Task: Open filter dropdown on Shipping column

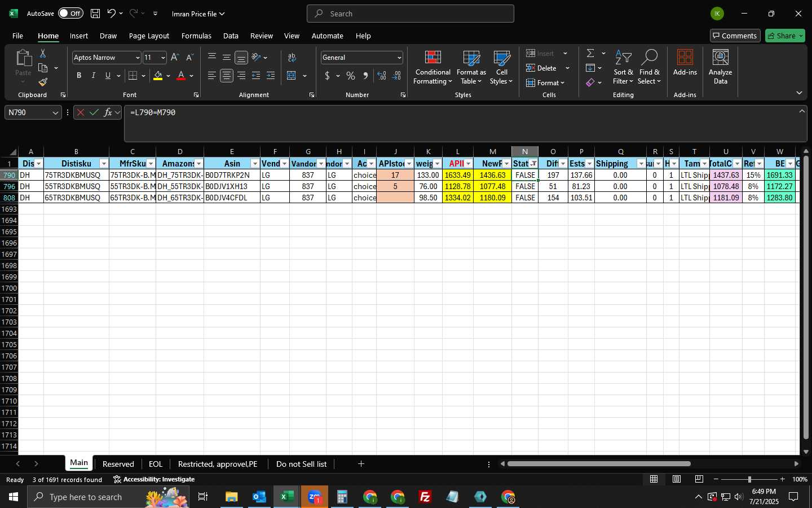Action: tap(641, 164)
